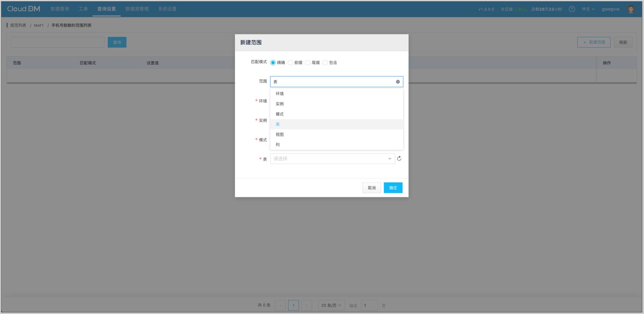The image size is (644, 314).
Task: Click the Cloud DM logo
Action: pyautogui.click(x=24, y=9)
